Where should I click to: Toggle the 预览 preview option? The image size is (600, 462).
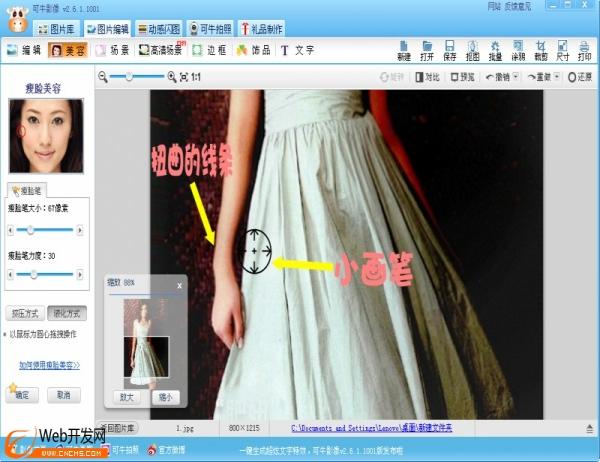(x=461, y=77)
